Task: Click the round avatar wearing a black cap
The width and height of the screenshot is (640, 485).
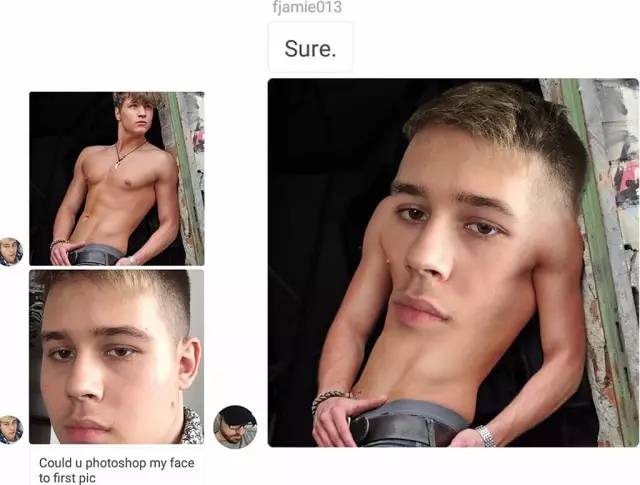Action: (x=235, y=427)
